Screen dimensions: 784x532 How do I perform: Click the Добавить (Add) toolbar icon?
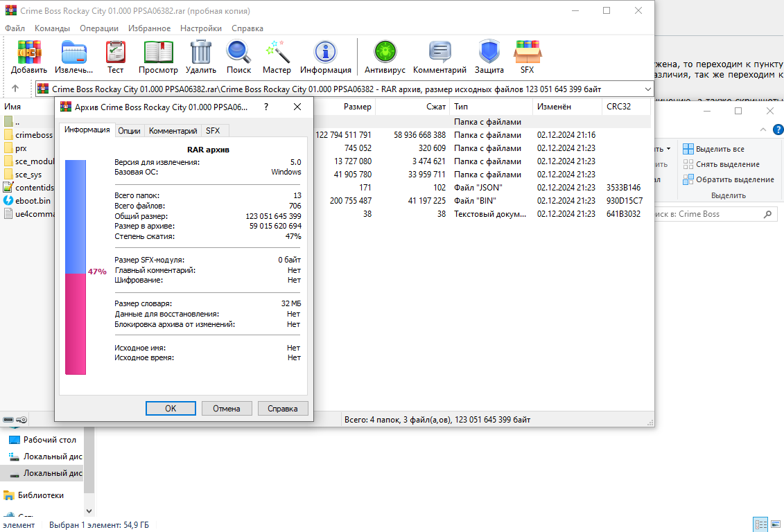(x=29, y=53)
